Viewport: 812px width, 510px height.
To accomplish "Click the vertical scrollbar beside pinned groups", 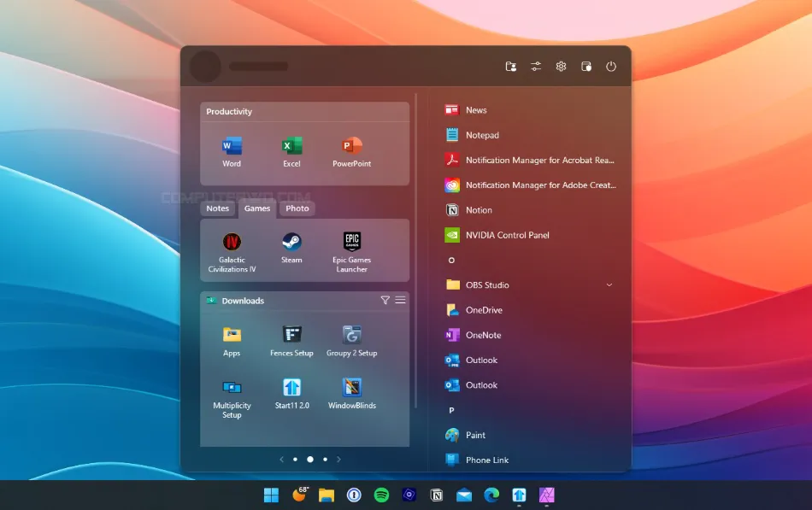I will [x=416, y=250].
